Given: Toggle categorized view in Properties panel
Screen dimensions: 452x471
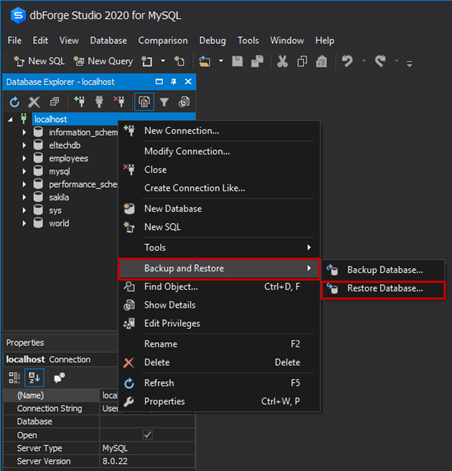Looking at the screenshot, I should [14, 378].
